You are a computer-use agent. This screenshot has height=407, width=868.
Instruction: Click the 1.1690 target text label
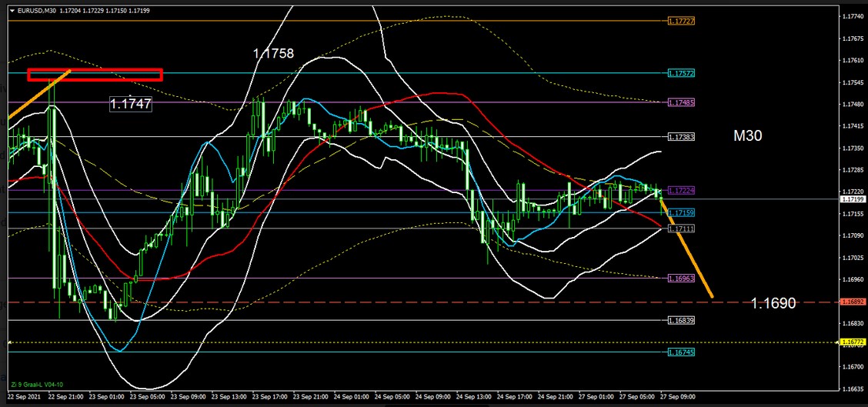(x=773, y=304)
